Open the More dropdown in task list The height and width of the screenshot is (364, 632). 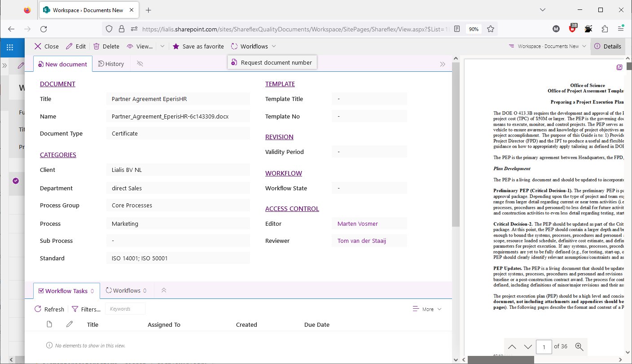click(x=427, y=309)
